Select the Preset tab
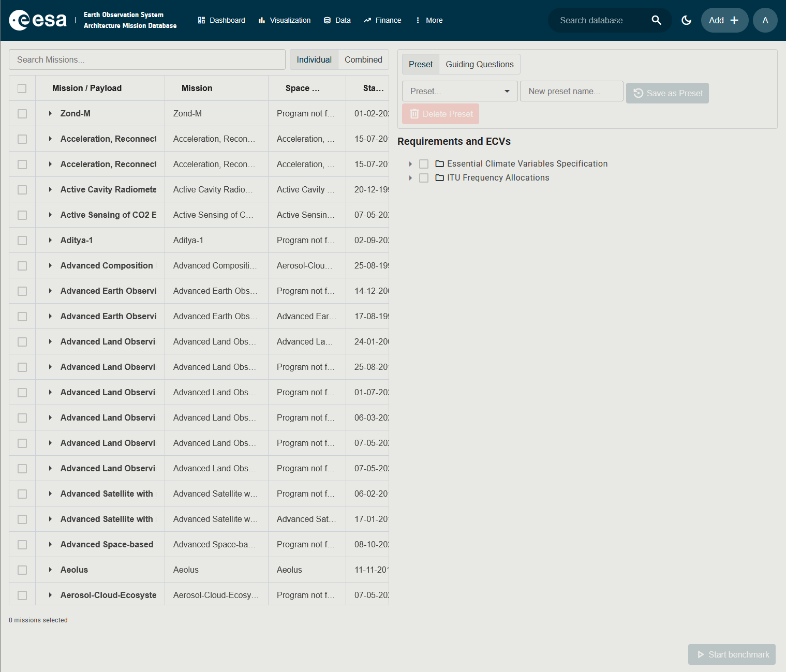The height and width of the screenshot is (672, 786). pyautogui.click(x=421, y=64)
